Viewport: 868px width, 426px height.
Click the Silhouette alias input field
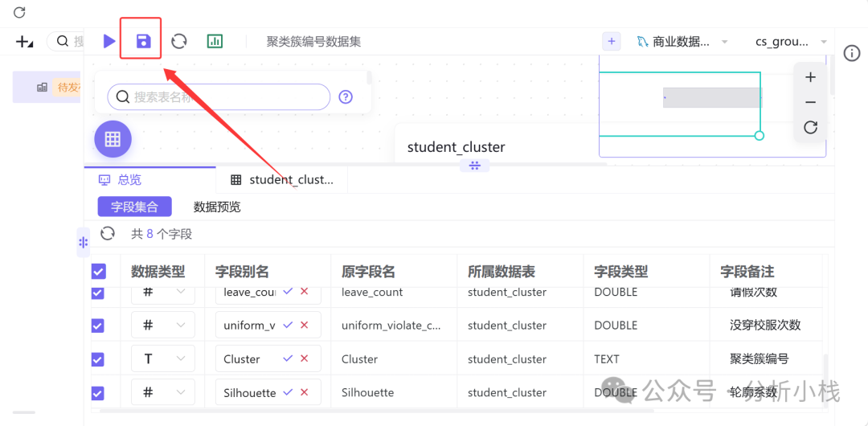[x=268, y=392]
